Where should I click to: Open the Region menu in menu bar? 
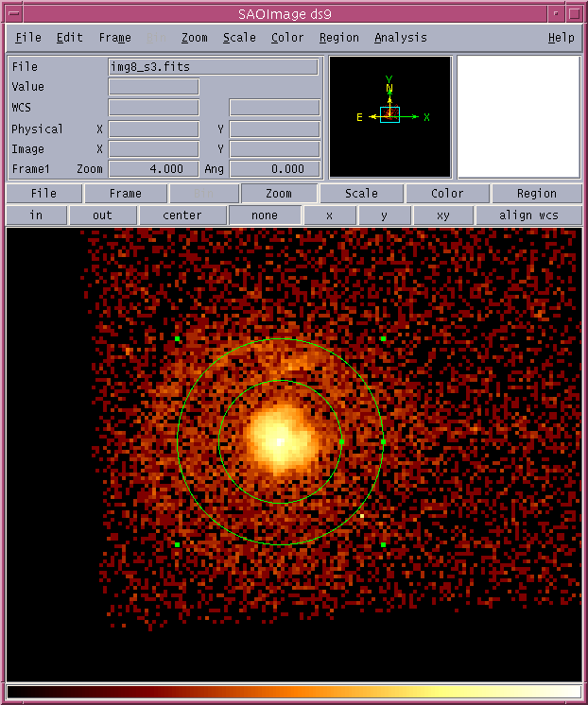coord(339,37)
